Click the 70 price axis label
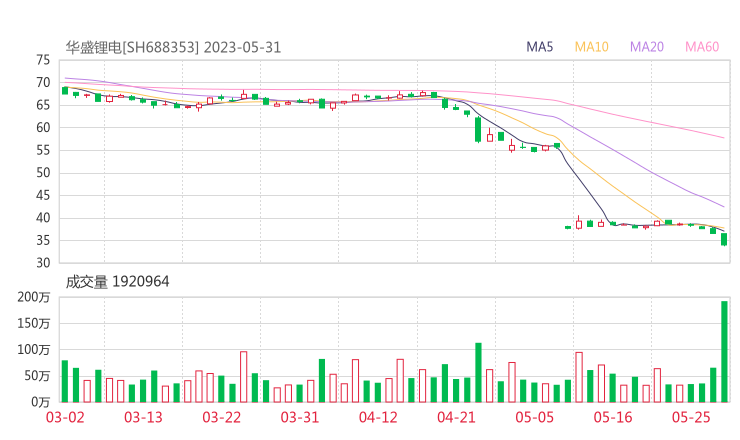This screenshot has width=740, height=440. pos(43,83)
